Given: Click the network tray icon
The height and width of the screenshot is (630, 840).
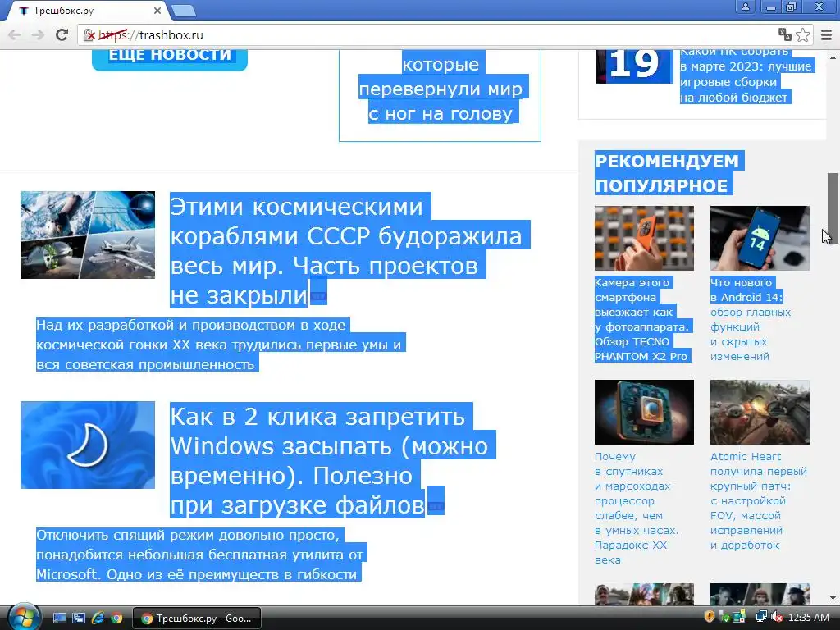Looking at the screenshot, I should tap(760, 617).
